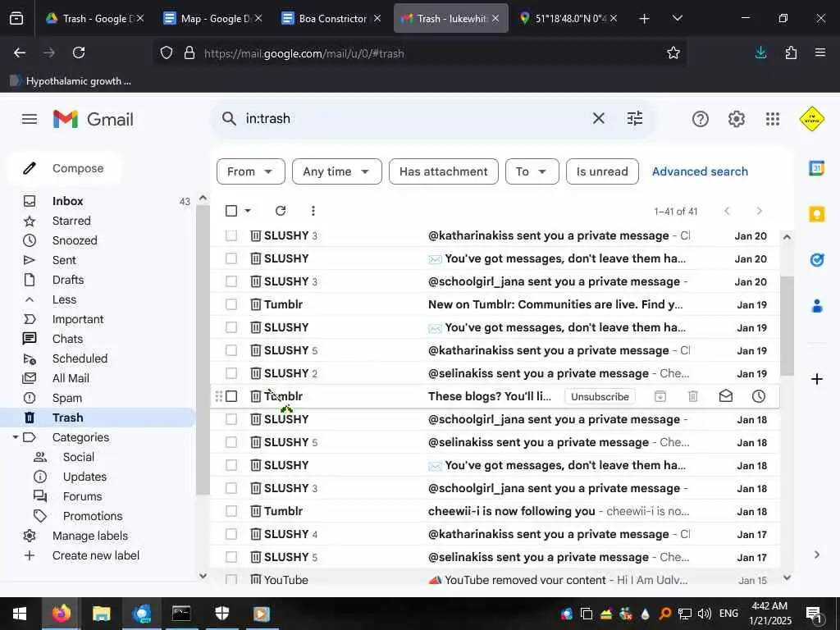The image size is (840, 630).
Task: List all browser tabs dropdown
Action: [x=677, y=18]
